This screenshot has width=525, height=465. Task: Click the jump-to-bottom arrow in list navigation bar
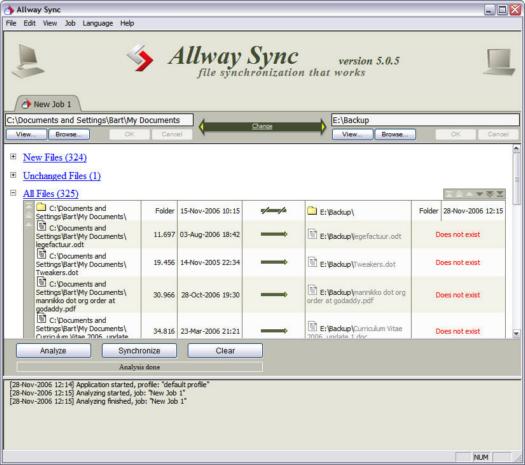click(x=500, y=194)
